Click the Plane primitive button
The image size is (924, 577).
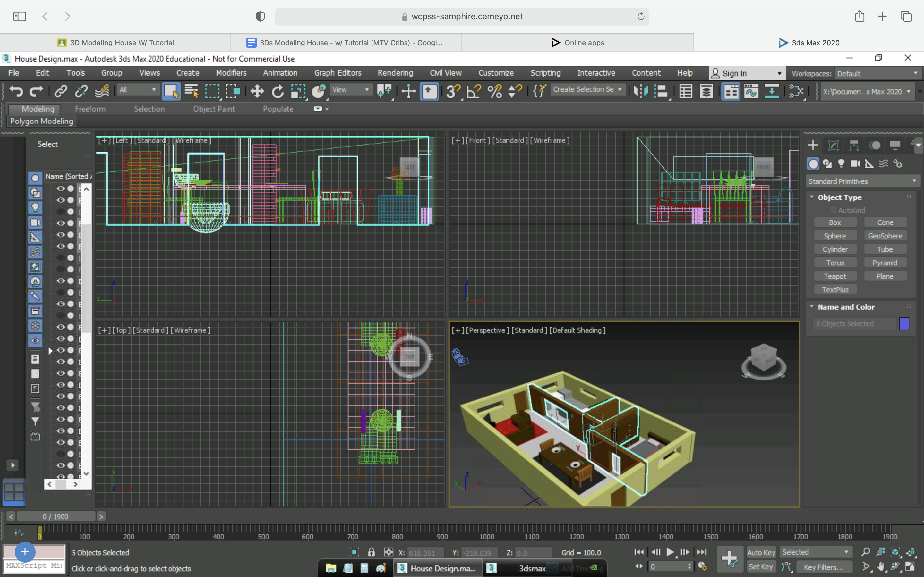point(886,276)
